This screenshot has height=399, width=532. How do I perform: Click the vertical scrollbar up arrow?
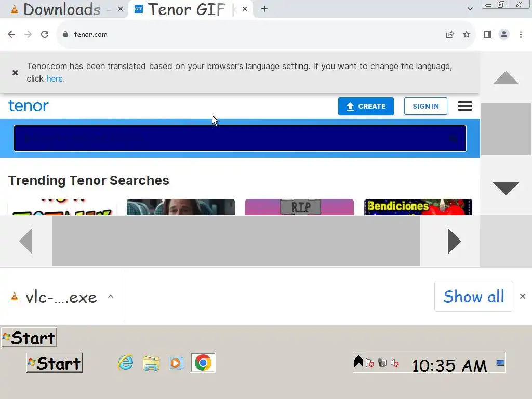click(506, 78)
